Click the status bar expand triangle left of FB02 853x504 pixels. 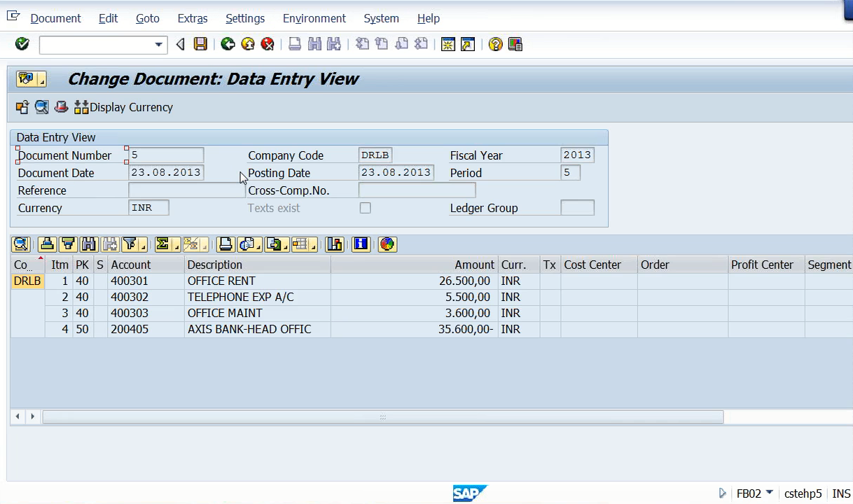click(723, 493)
